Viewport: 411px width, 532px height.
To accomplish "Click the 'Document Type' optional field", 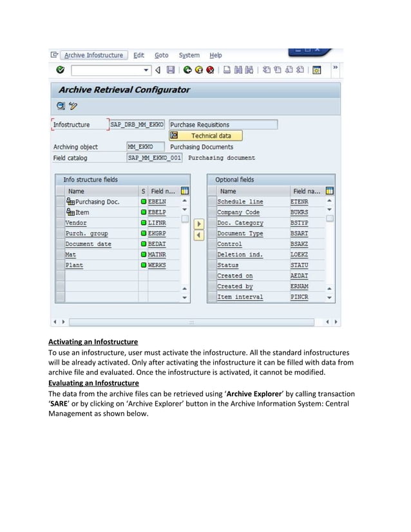I will coord(240,233).
